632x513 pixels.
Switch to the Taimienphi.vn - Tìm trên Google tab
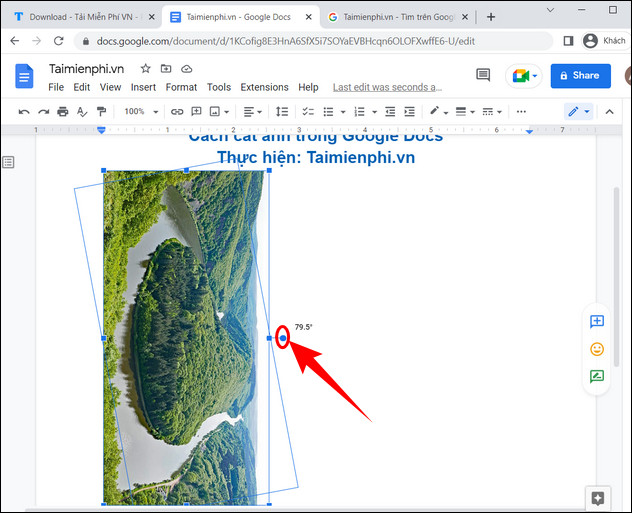[398, 17]
